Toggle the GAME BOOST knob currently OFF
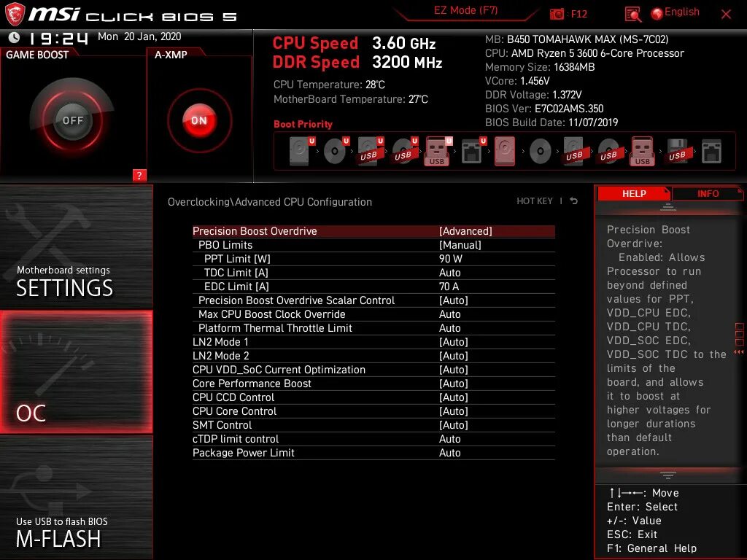The image size is (747, 560). pyautogui.click(x=72, y=120)
